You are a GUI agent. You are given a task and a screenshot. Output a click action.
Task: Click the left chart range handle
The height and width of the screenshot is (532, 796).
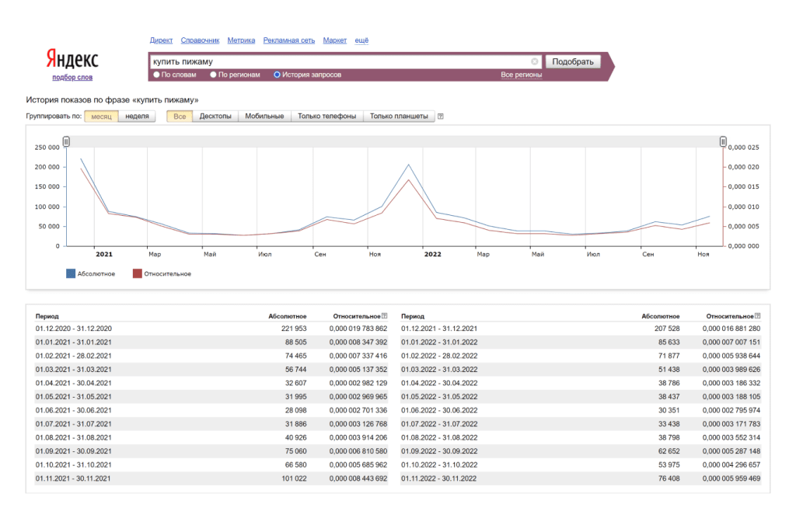tap(66, 141)
